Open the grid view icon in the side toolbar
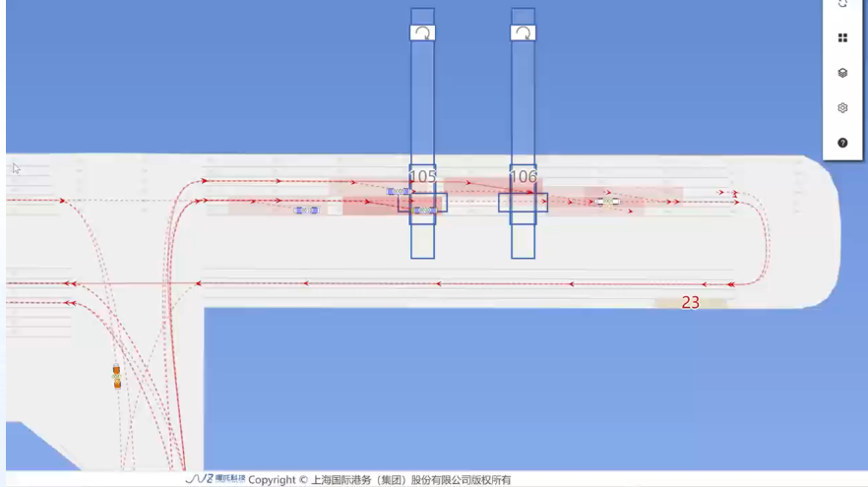 [842, 38]
